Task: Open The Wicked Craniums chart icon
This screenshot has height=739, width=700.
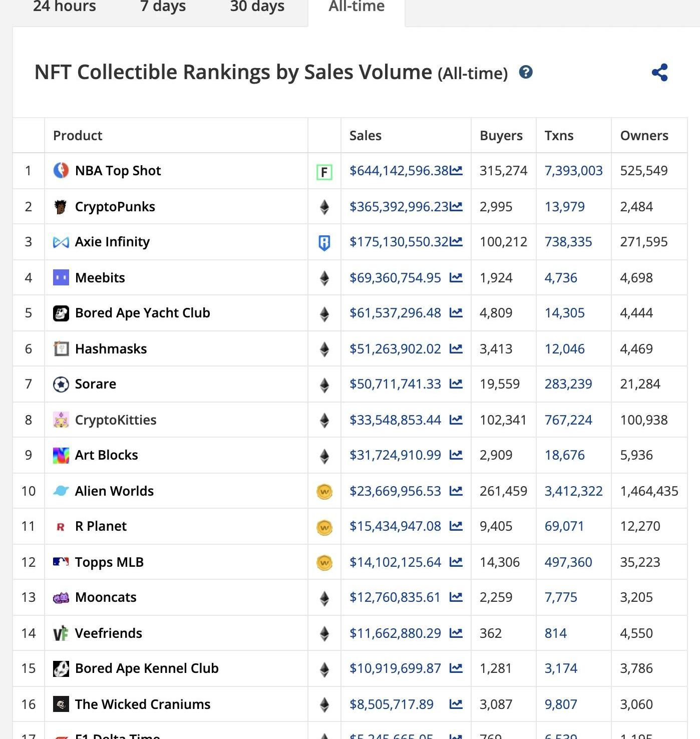Action: pyautogui.click(x=456, y=704)
